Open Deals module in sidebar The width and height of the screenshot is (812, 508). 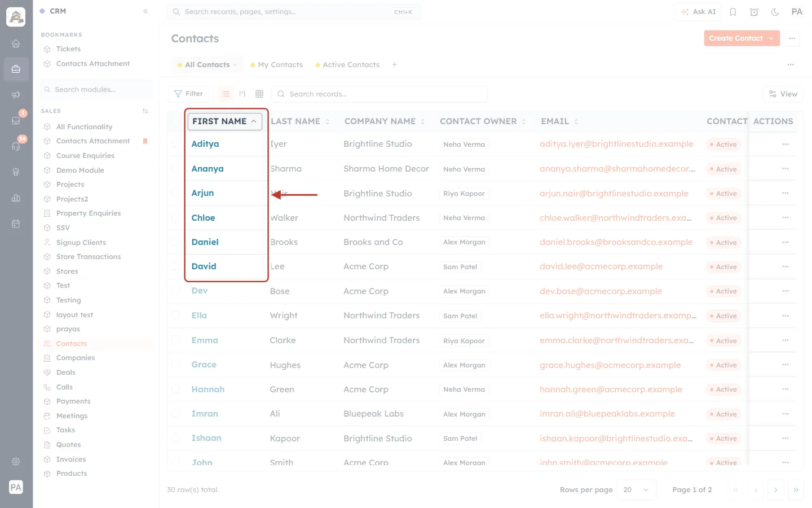(x=66, y=373)
